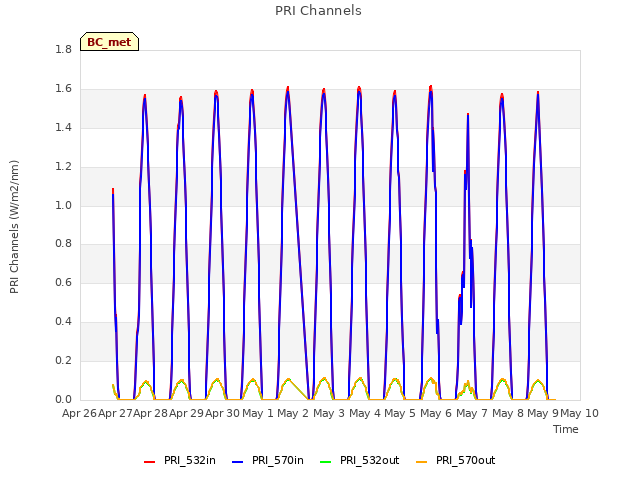Click the 1.6 y-axis tick label
Screen dimensions: 640x480
click(x=63, y=89)
